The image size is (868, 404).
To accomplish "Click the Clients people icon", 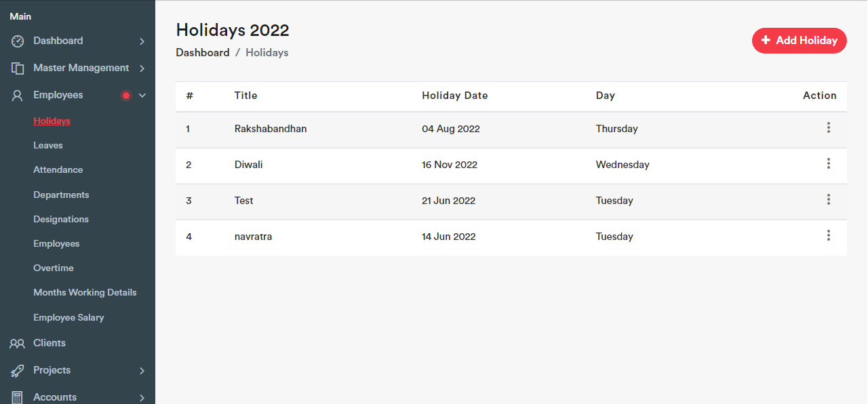I will (x=18, y=344).
